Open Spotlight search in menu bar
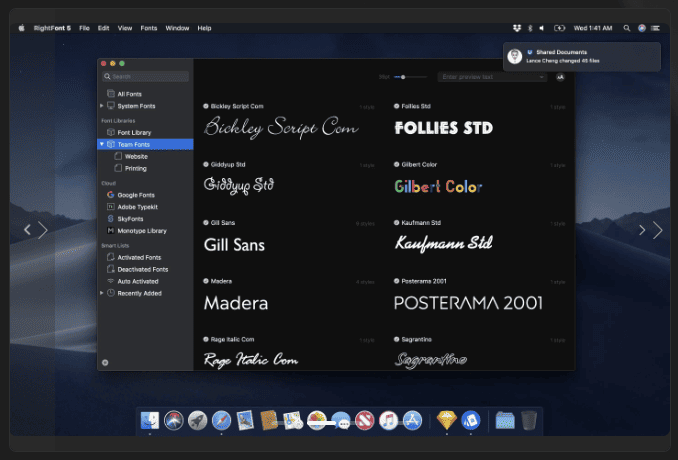Image resolution: width=678 pixels, height=460 pixels. (627, 28)
